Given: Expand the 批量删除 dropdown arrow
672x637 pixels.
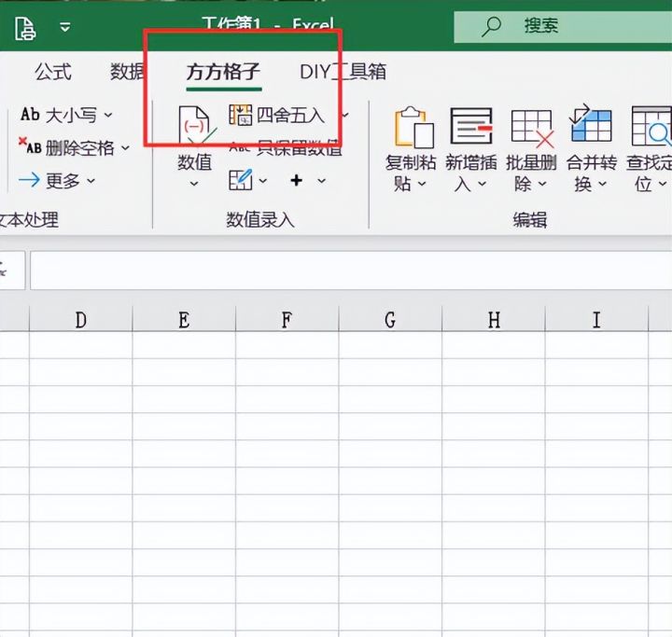Looking at the screenshot, I should pos(542,184).
